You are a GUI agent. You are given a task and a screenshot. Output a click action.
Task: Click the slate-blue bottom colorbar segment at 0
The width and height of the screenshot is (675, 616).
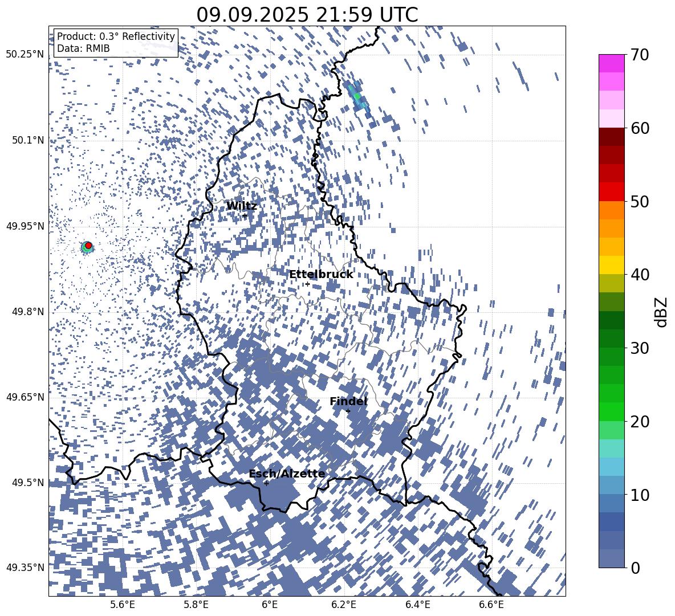tap(611, 558)
